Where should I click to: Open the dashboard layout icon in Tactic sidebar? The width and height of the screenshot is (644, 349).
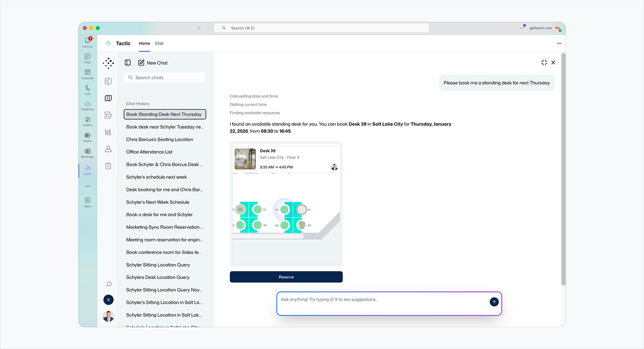(108, 81)
